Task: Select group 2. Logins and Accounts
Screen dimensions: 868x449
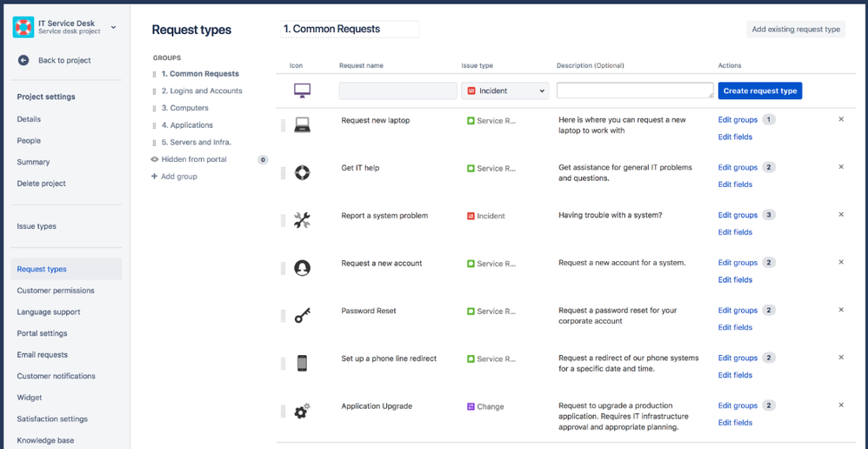Action: [x=202, y=90]
